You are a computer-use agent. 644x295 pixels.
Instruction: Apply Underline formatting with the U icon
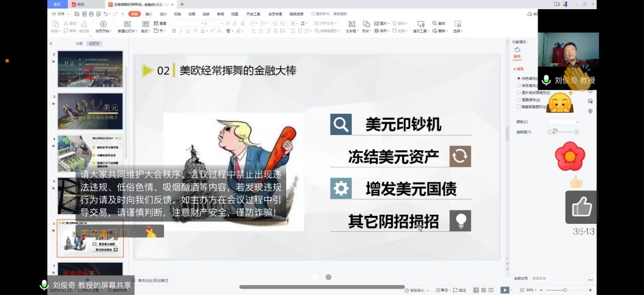(x=188, y=31)
